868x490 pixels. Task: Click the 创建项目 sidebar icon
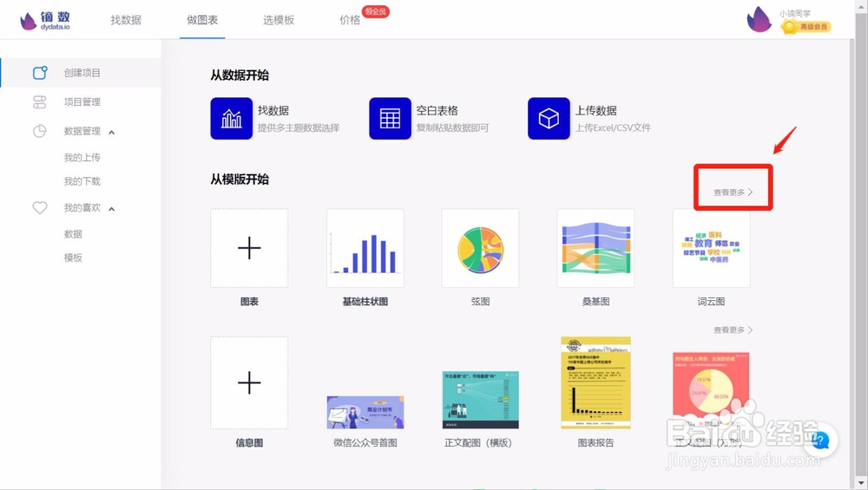(40, 73)
